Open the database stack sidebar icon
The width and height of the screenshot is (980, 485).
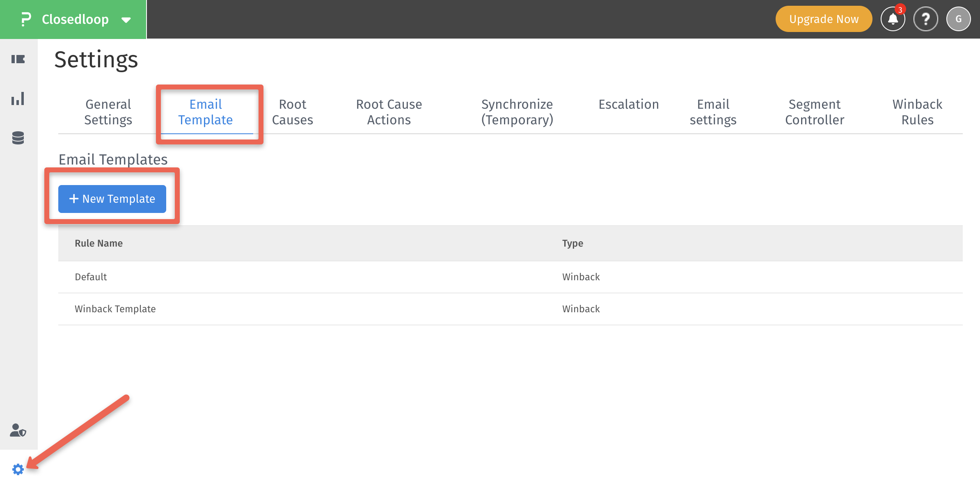coord(18,138)
